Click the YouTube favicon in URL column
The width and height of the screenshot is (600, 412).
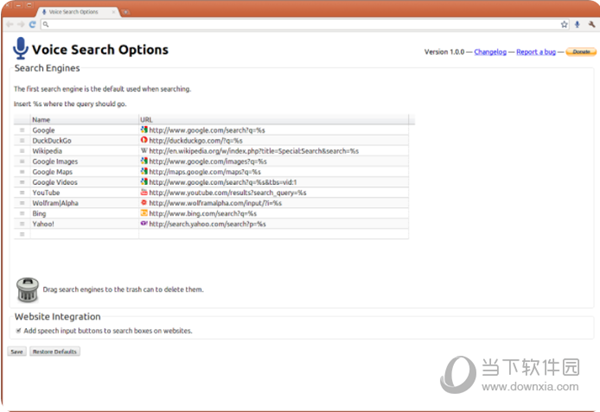[x=144, y=192]
